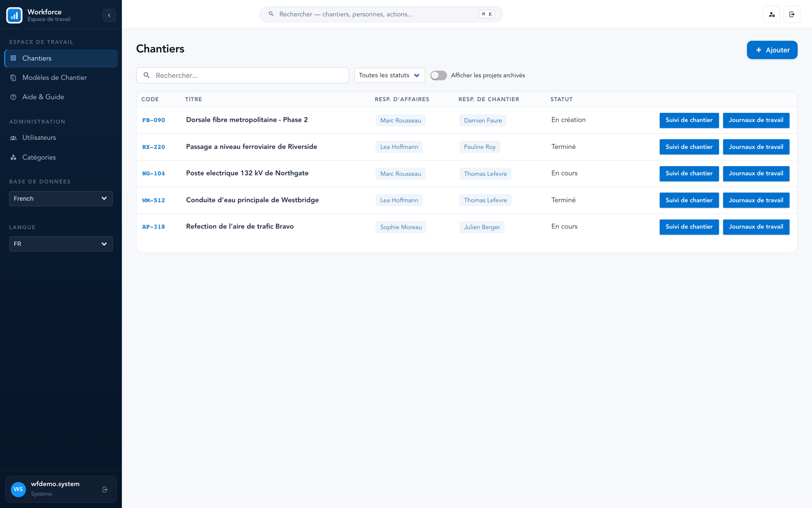
Task: Open Journaux de travail for RX-220
Action: pyautogui.click(x=756, y=147)
